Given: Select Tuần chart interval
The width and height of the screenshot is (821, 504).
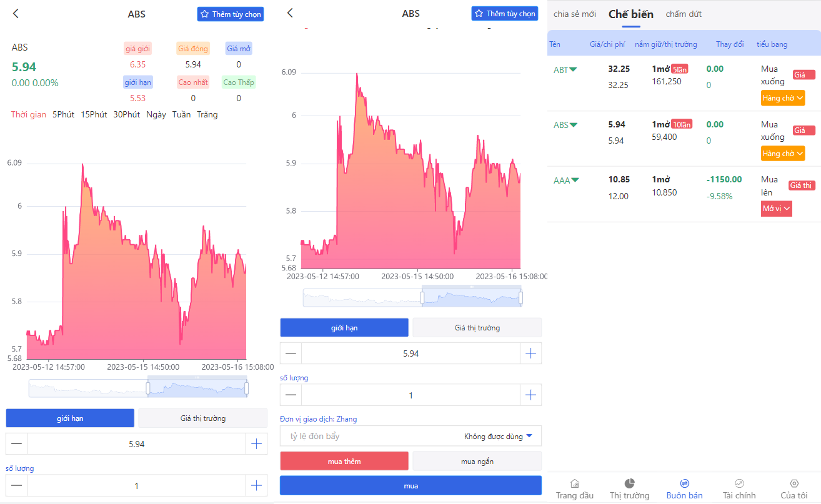Looking at the screenshot, I should point(181,114).
